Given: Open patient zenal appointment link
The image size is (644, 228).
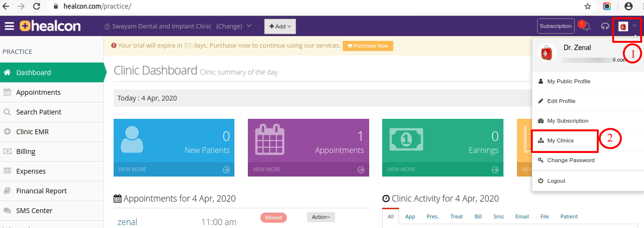Looking at the screenshot, I should (128, 222).
